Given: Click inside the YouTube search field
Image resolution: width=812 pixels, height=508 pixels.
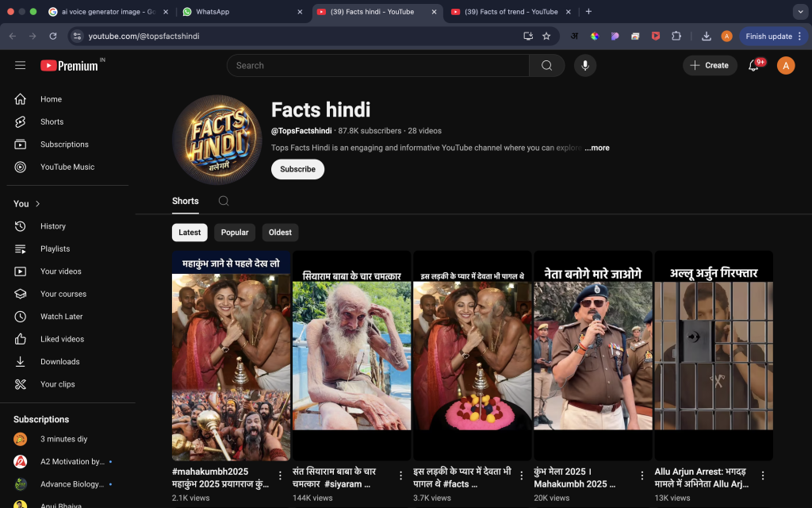Looking at the screenshot, I should 377,66.
